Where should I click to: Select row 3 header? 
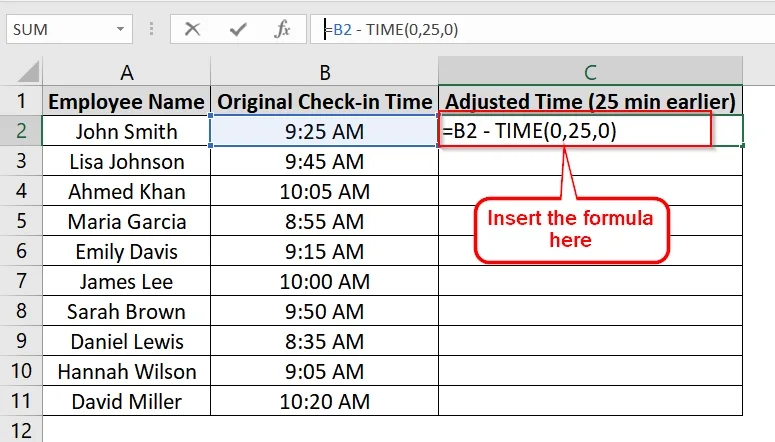tap(21, 161)
